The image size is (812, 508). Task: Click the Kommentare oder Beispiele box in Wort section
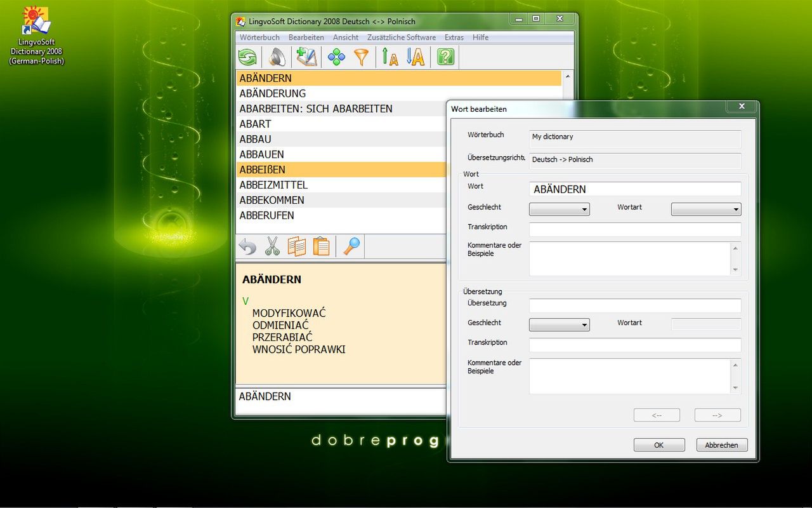[630, 258]
